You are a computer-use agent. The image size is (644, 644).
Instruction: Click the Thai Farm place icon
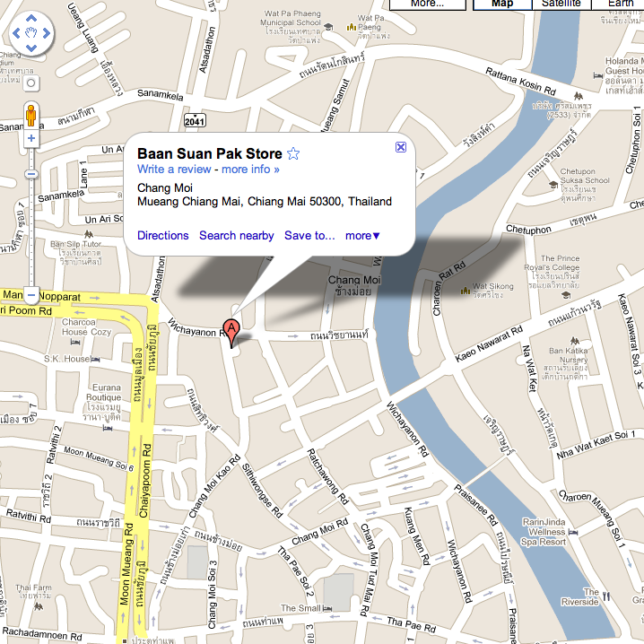click(39, 606)
